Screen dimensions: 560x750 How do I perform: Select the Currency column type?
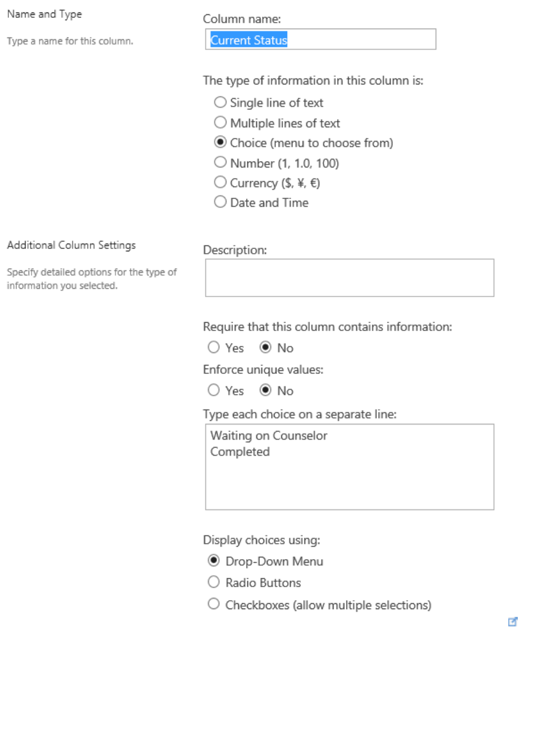pos(221,182)
